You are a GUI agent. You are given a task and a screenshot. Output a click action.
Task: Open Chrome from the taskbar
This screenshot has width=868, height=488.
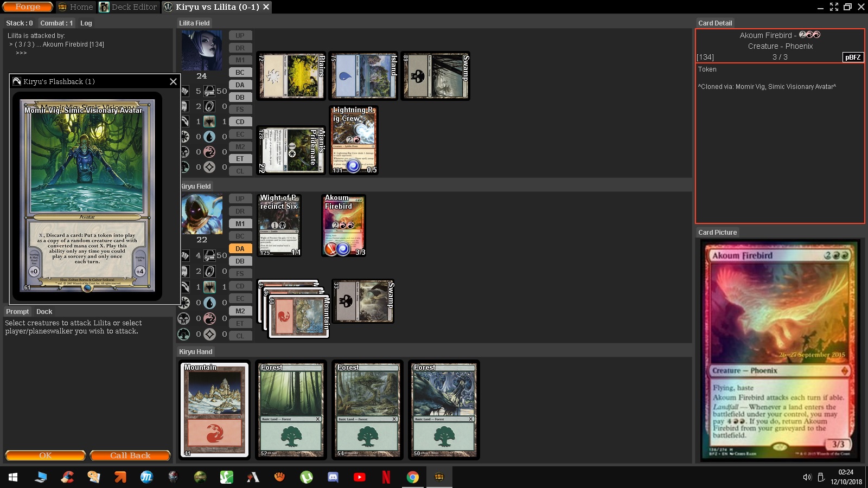tap(412, 477)
